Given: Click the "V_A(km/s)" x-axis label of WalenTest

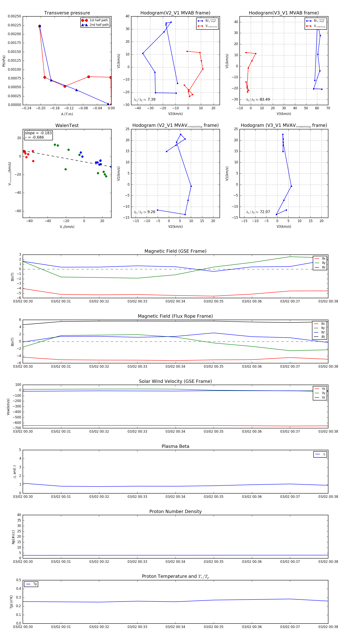Looking at the screenshot, I should [67, 227].
